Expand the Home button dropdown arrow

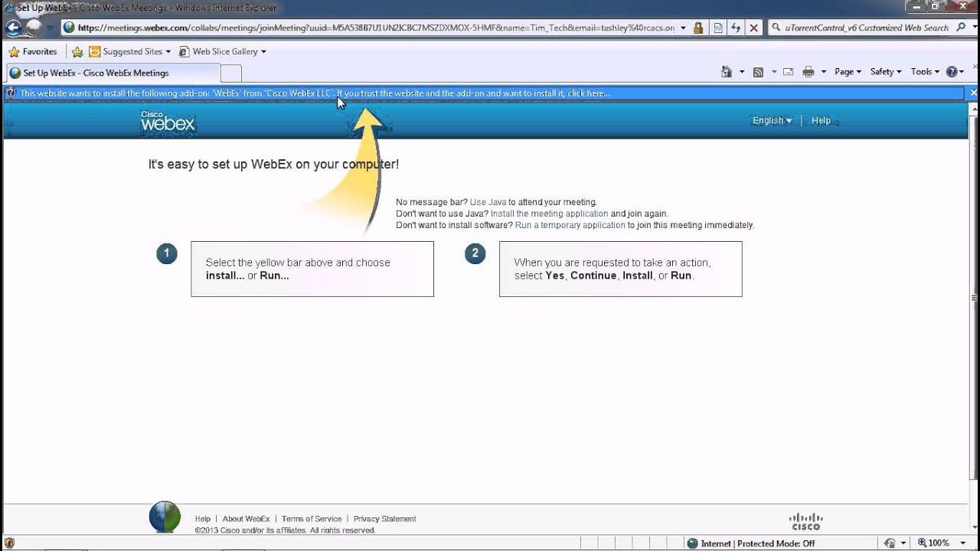[742, 72]
